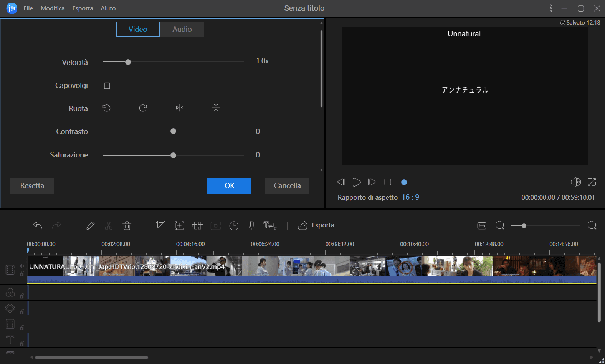
Task: Open the speech and text converter tool
Action: (x=270, y=225)
